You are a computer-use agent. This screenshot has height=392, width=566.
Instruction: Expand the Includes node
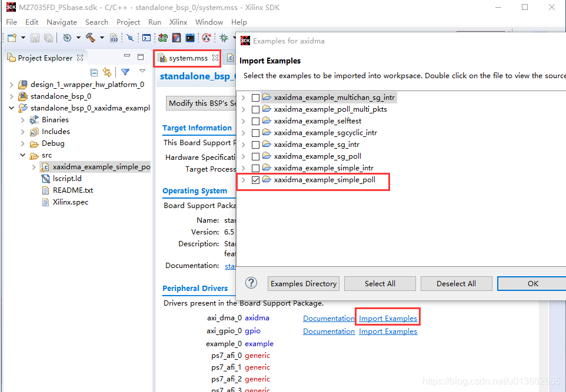pyautogui.click(x=23, y=132)
